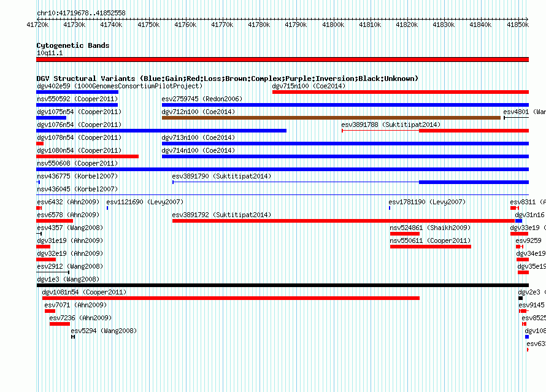Open the dgv713n100 (Coe2014) variant label
Screen dimensions: 546x392
click(x=198, y=137)
